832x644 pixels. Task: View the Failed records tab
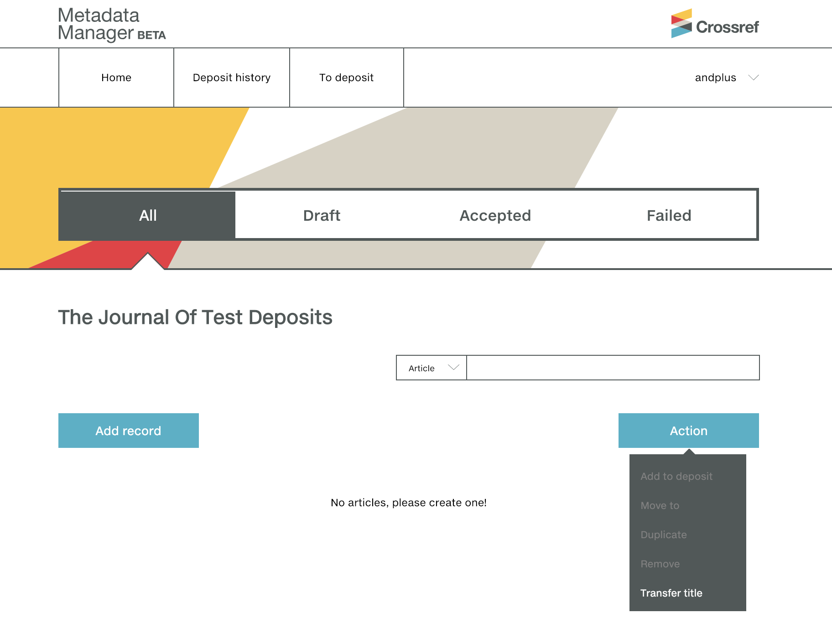(669, 215)
